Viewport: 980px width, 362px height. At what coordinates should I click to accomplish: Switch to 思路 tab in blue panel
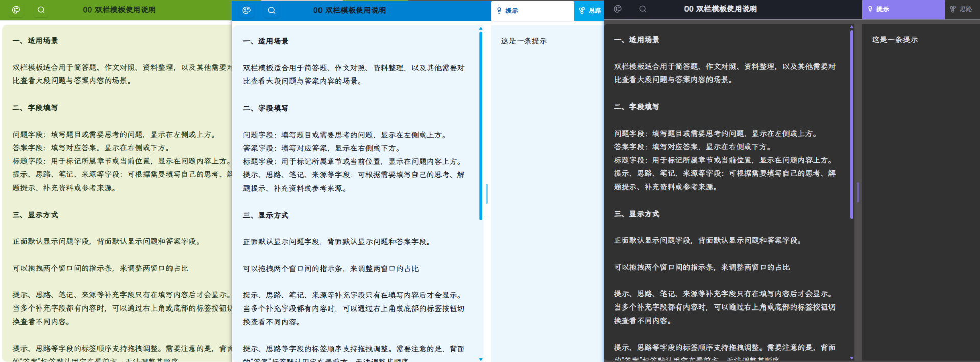[590, 10]
